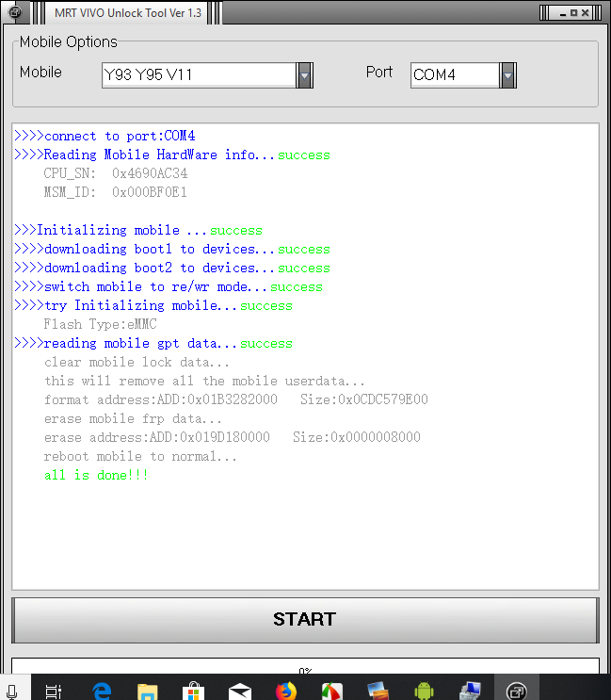Click the 'CPU_SN: 0x4690AC34' log line

click(x=116, y=173)
